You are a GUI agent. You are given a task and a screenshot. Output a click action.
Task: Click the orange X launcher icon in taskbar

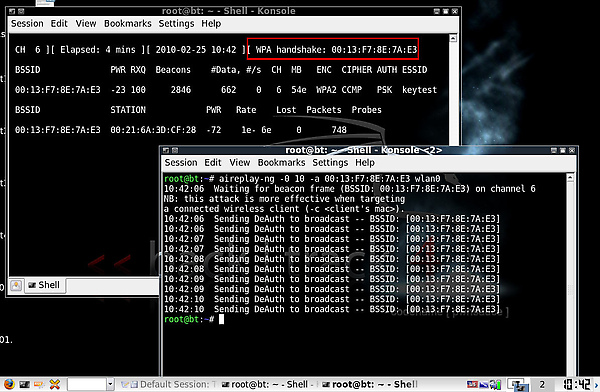point(55,384)
